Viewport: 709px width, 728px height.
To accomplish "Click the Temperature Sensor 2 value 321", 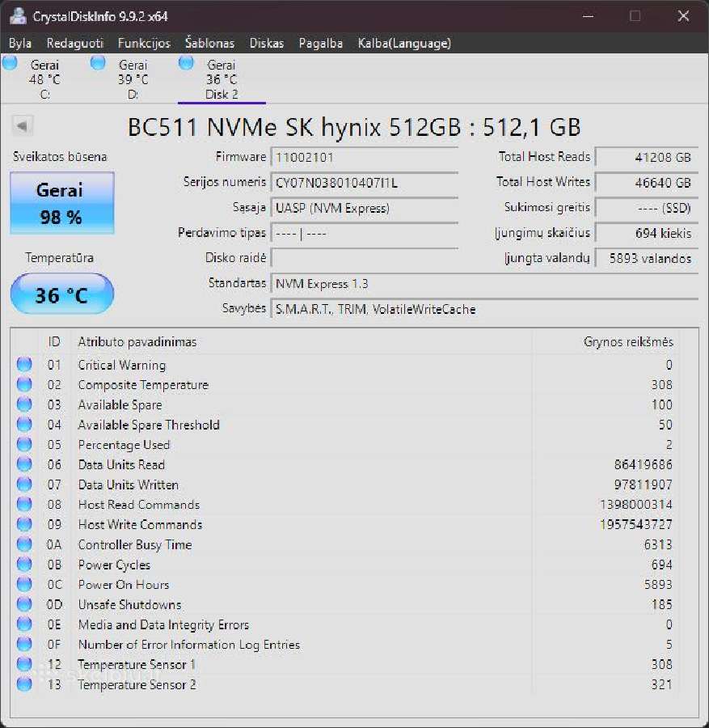I will [x=661, y=684].
